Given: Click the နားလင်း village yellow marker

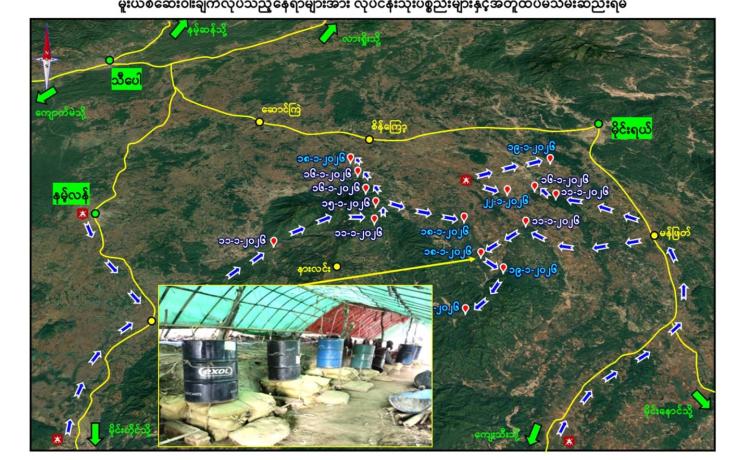Looking at the screenshot, I should click(x=338, y=266).
